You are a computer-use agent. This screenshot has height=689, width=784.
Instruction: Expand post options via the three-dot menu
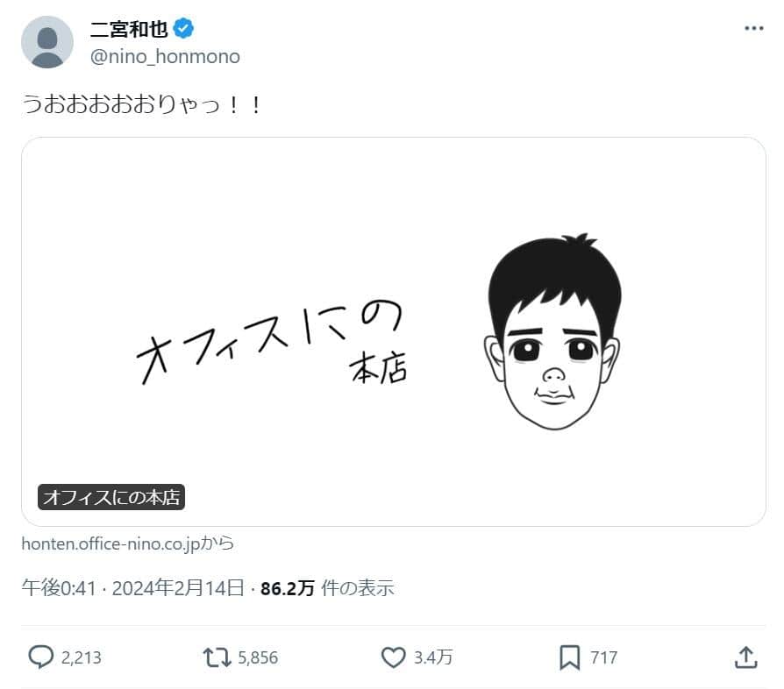tap(752, 27)
